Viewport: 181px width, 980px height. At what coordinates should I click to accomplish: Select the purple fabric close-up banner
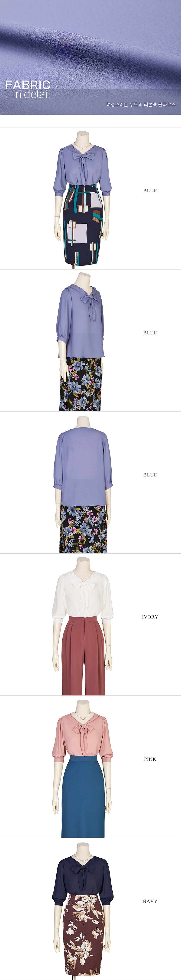[x=90, y=57]
